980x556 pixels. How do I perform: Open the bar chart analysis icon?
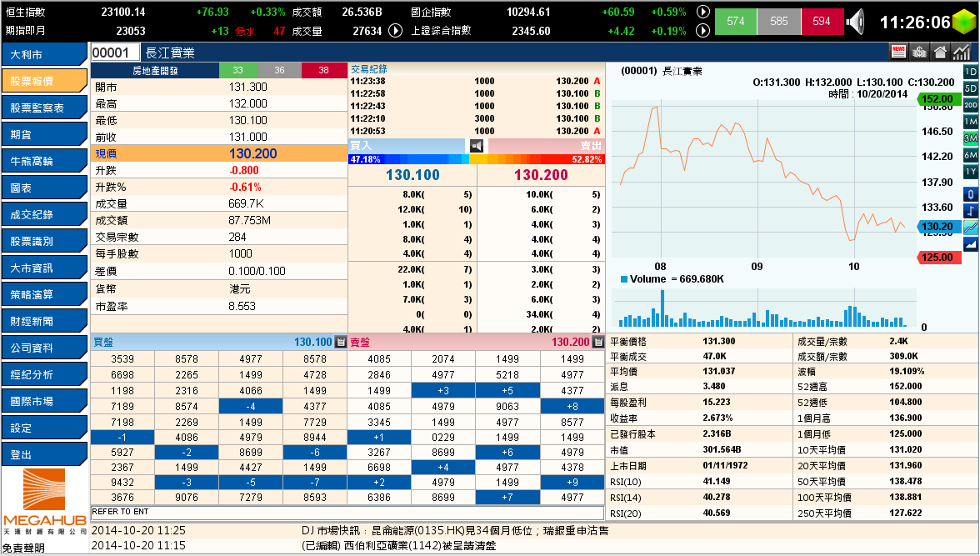(x=962, y=52)
